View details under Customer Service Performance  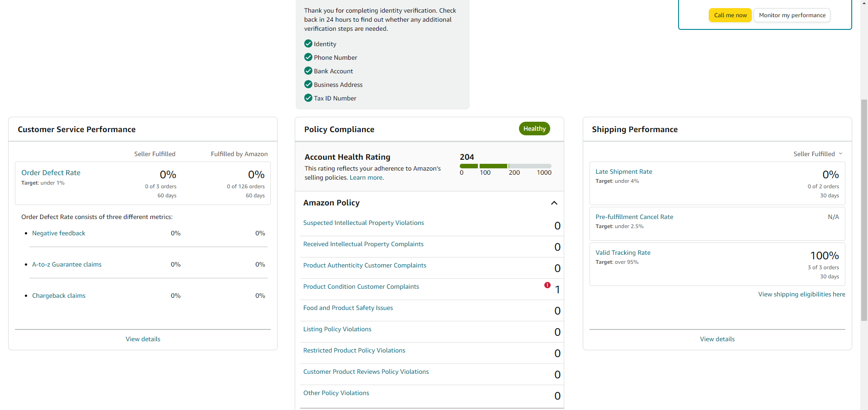143,339
